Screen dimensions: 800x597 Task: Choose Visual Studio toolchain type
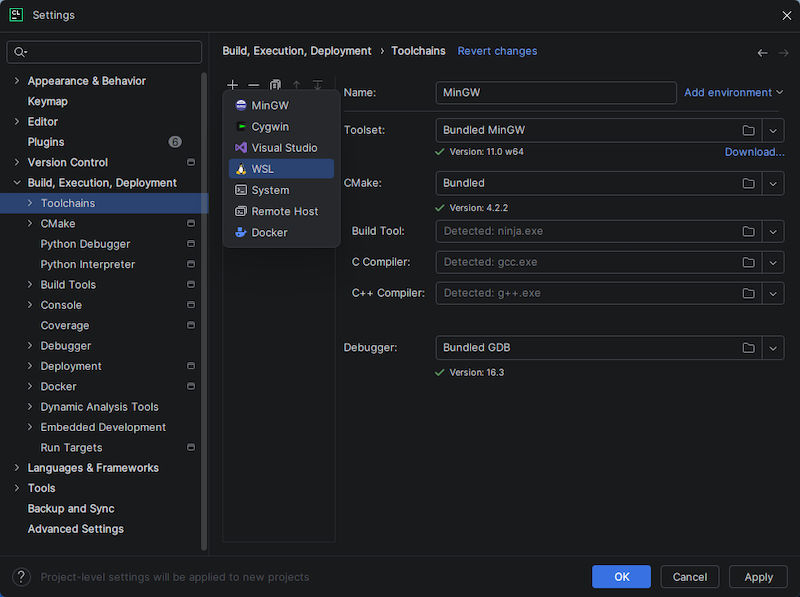coord(281,148)
